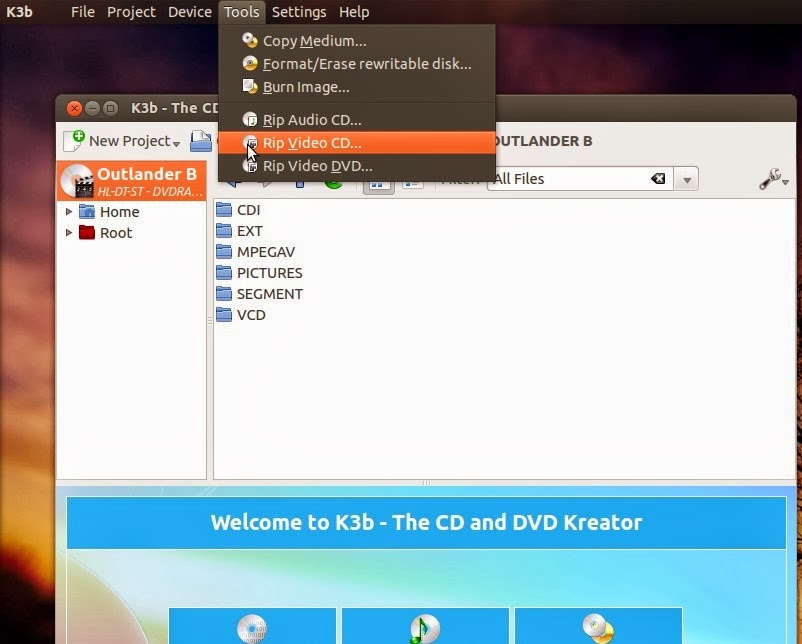Expand the Root tree node
Image resolution: width=802 pixels, height=644 pixels.
click(69, 232)
